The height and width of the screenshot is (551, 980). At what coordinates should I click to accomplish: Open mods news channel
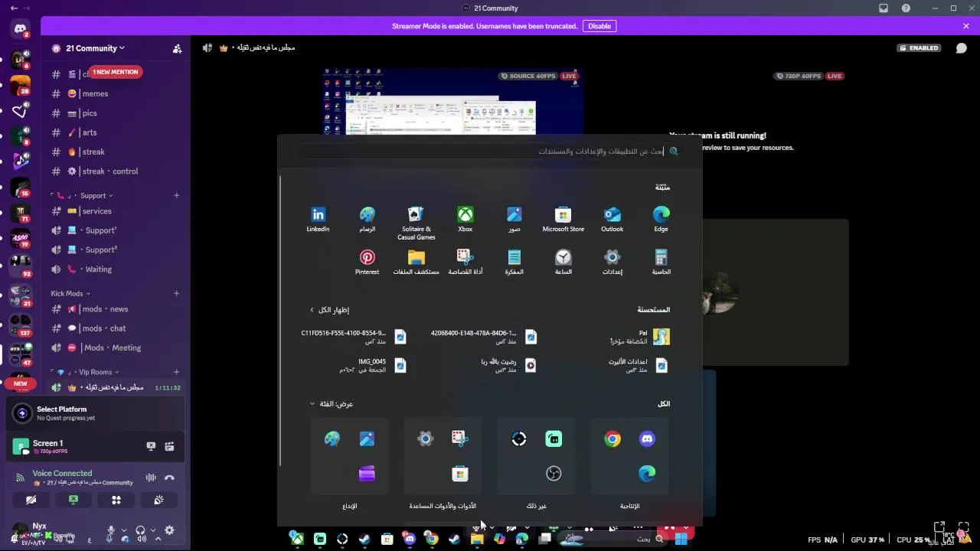[x=105, y=309]
